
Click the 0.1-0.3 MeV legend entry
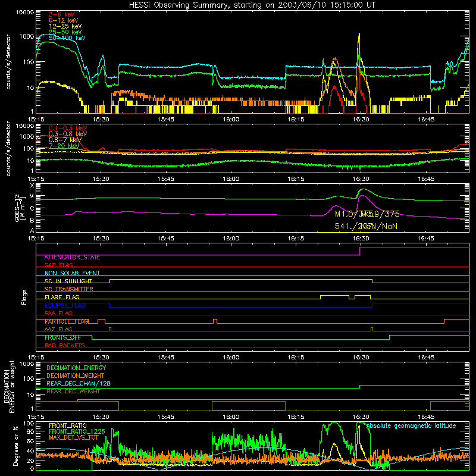pyautogui.click(x=68, y=128)
